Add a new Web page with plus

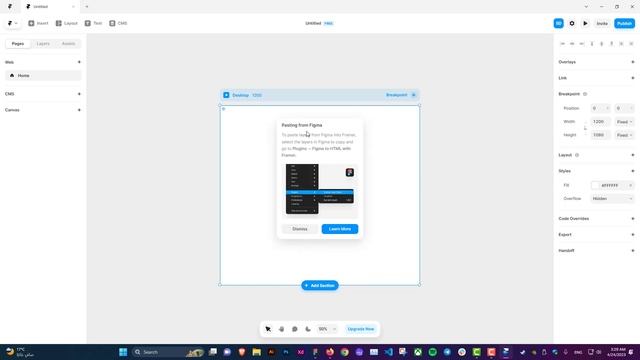point(79,62)
